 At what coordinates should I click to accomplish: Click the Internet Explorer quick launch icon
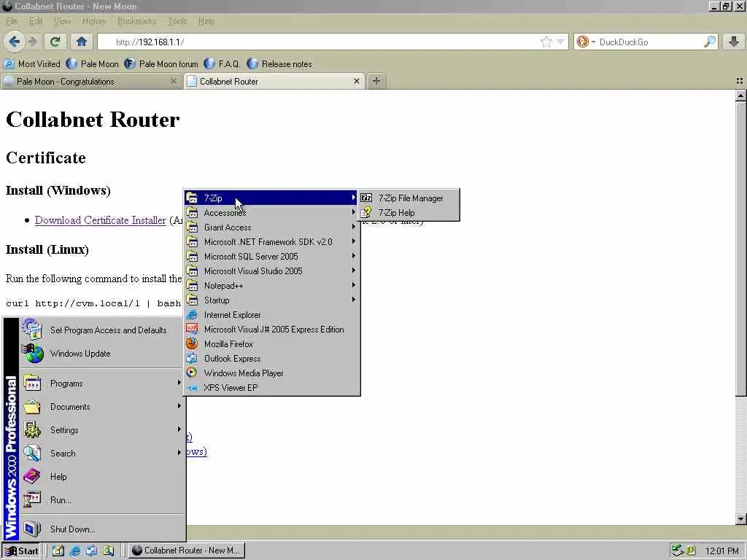[x=75, y=551]
